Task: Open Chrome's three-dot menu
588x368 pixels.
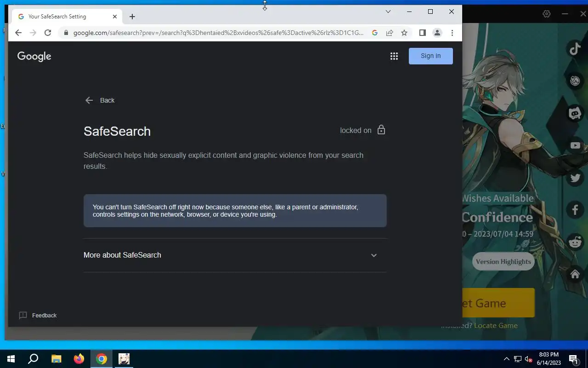Action: [452, 33]
